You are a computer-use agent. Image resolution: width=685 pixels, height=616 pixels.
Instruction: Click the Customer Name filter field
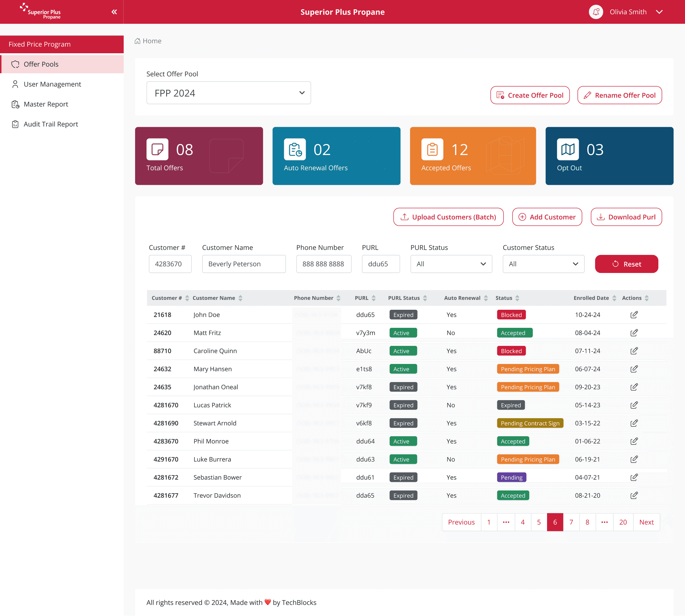click(x=244, y=264)
